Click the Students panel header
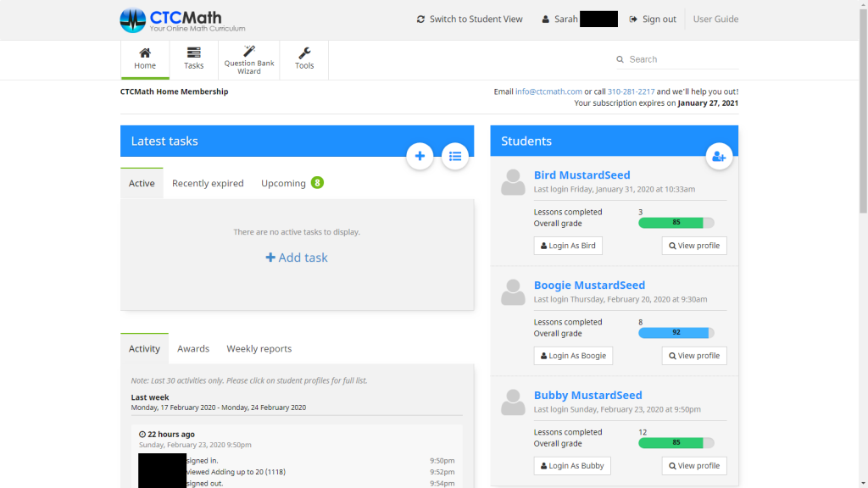 click(x=615, y=141)
